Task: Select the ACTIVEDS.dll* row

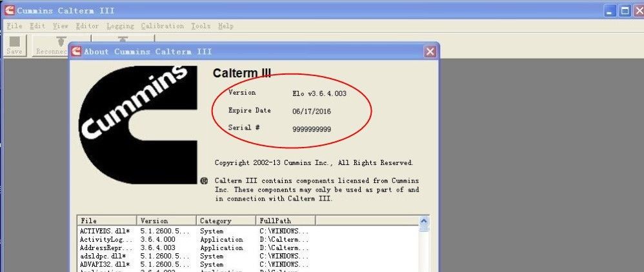Action: click(x=248, y=231)
